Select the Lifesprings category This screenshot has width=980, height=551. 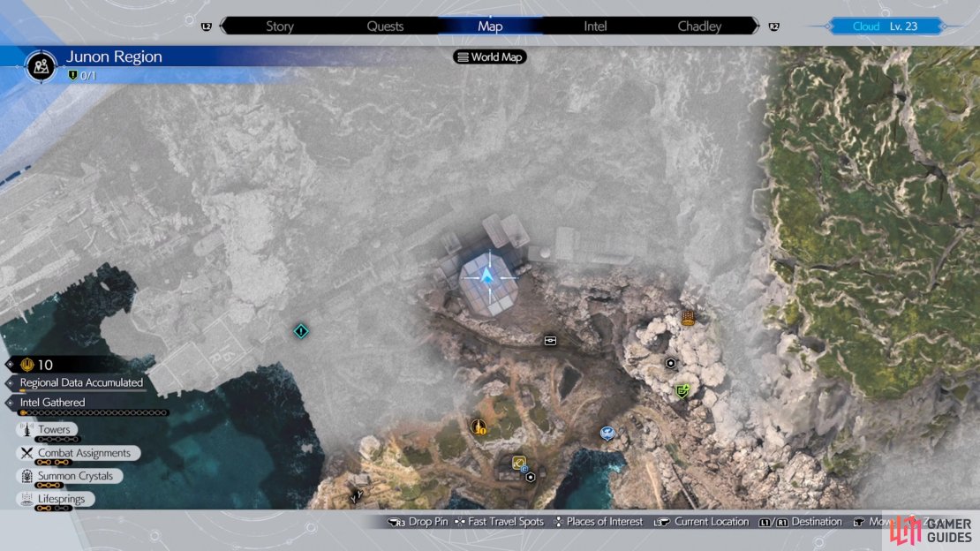point(56,499)
